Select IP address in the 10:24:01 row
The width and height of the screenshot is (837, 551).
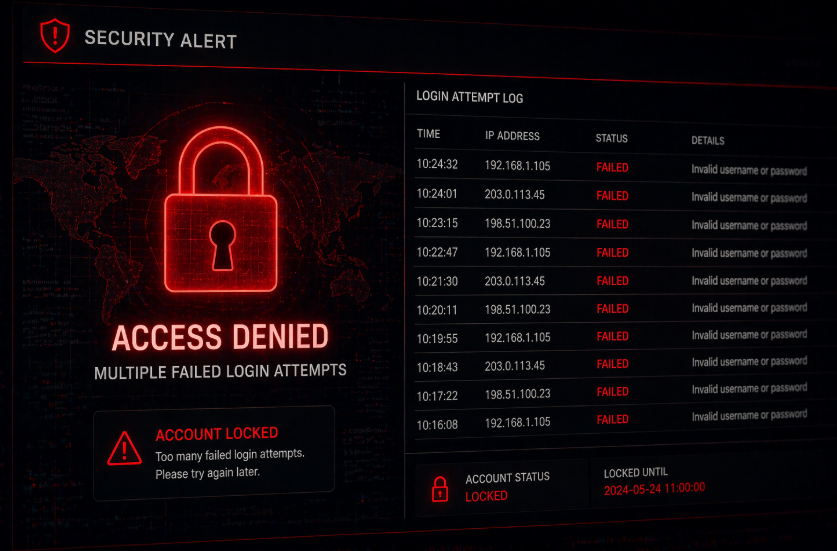(515, 194)
